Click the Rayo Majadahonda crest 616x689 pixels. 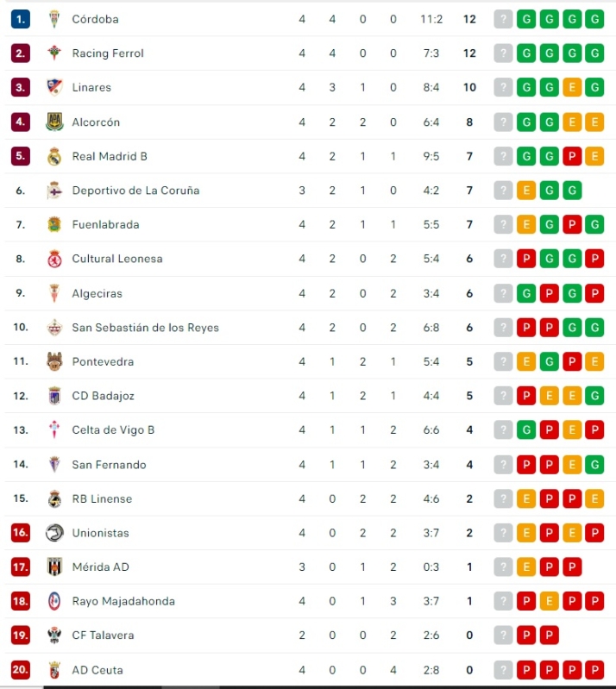click(55, 601)
